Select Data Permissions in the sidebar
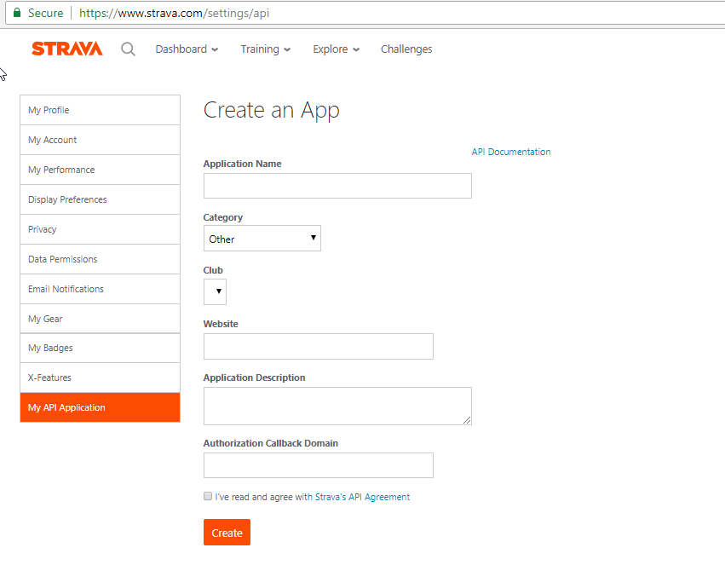Viewport: 725px width, 588px height. [100, 259]
